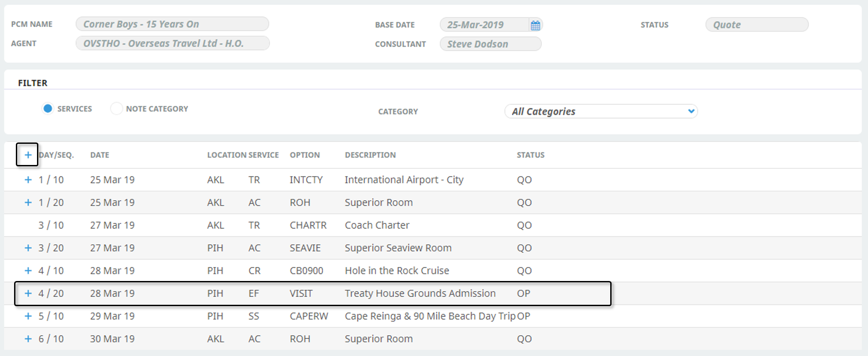Select 'Treaty House Grounds Admission' description

[x=420, y=293]
